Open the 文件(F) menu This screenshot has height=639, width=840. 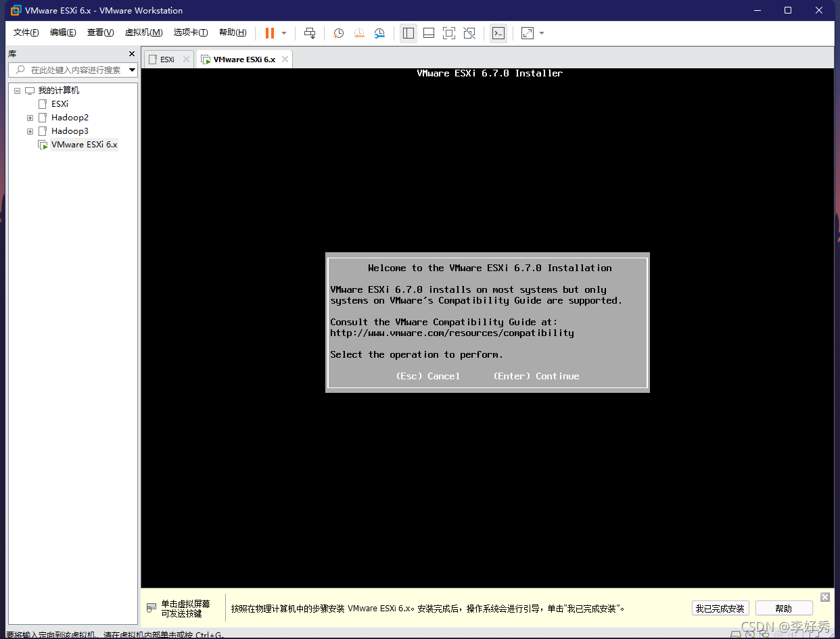(x=26, y=32)
